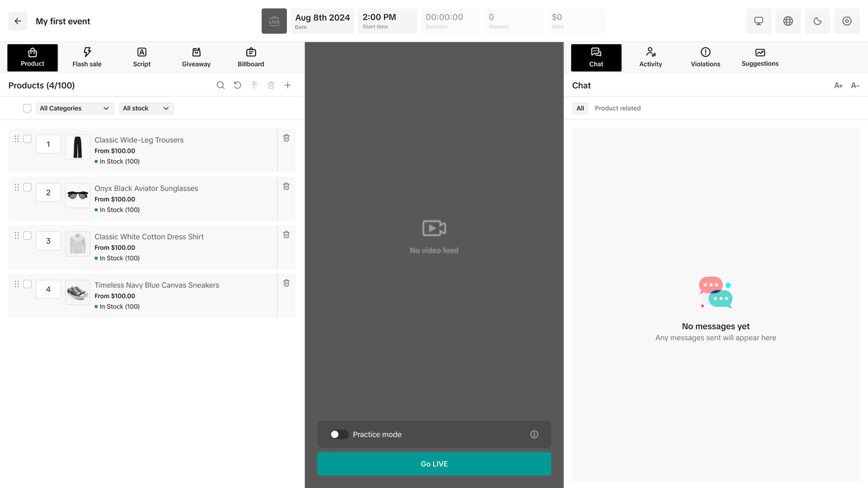The image size is (868, 488).
Task: Filter chat by Product related
Action: (x=618, y=109)
